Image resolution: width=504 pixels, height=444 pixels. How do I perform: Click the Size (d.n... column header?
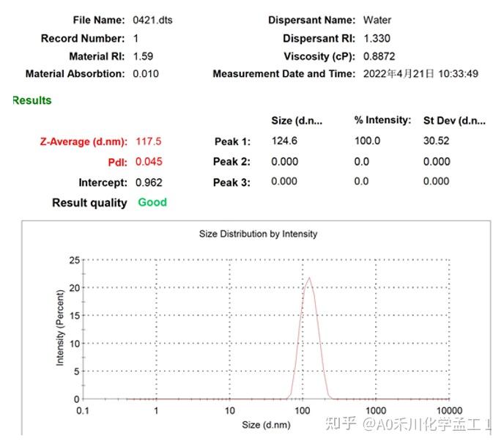pyautogui.click(x=297, y=121)
